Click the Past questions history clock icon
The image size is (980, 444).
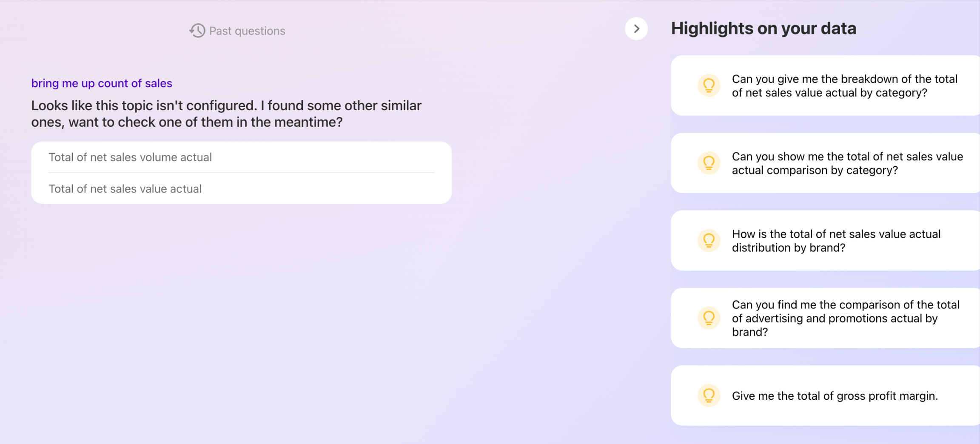pyautogui.click(x=197, y=31)
